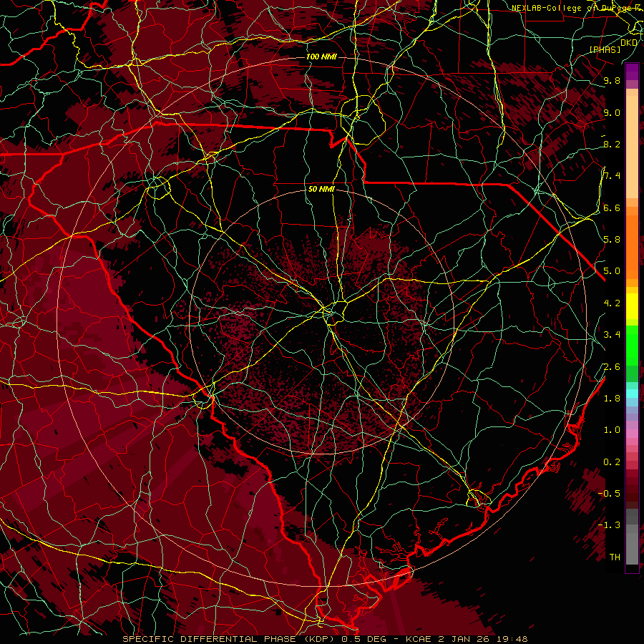Image resolution: width=644 pixels, height=644 pixels.
Task: Click the 0.2 value on the legend
Action: pyautogui.click(x=612, y=462)
